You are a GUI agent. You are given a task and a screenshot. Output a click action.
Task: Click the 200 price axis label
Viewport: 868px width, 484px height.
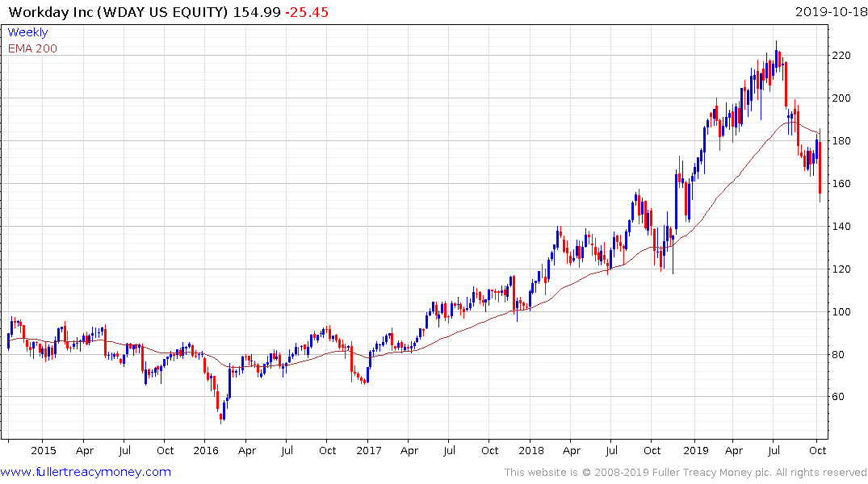[841, 98]
